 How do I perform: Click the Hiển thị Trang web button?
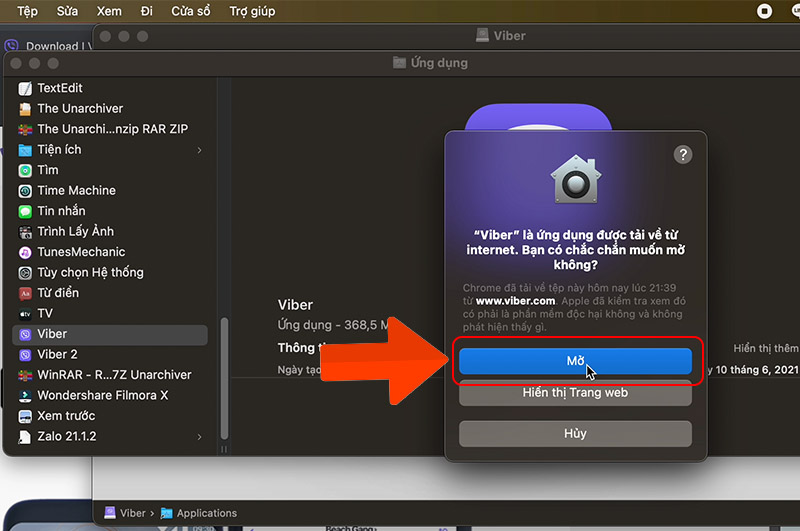(x=576, y=393)
